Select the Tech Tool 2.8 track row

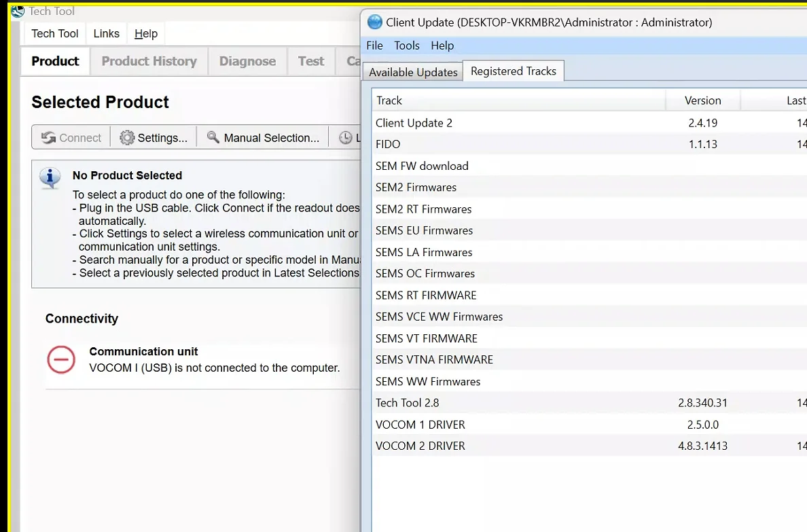click(x=590, y=403)
